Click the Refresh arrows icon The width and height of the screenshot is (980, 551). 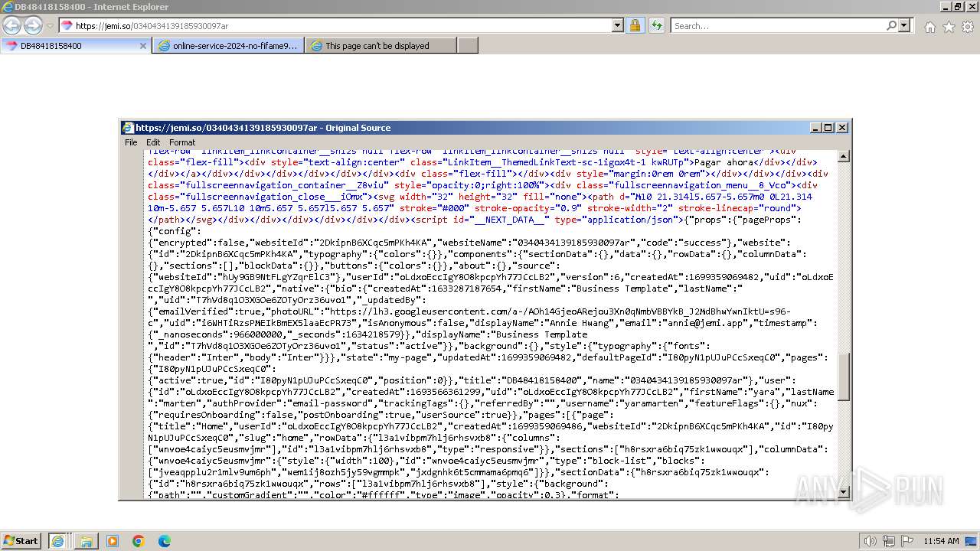click(x=656, y=25)
